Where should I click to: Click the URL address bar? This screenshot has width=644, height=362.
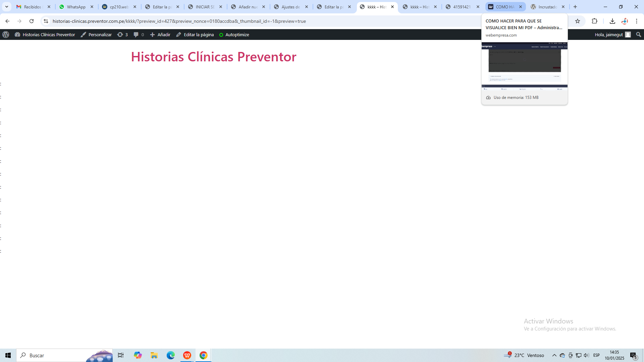click(262, 21)
